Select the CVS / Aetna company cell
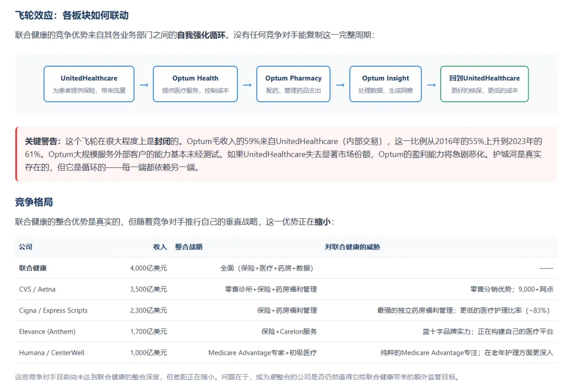572x392 pixels. [x=37, y=289]
